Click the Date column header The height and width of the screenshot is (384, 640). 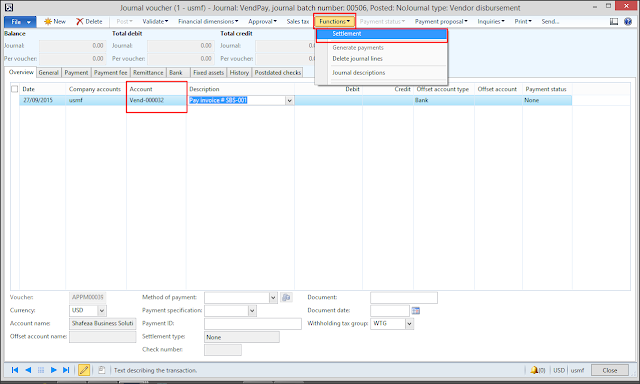tap(42, 89)
